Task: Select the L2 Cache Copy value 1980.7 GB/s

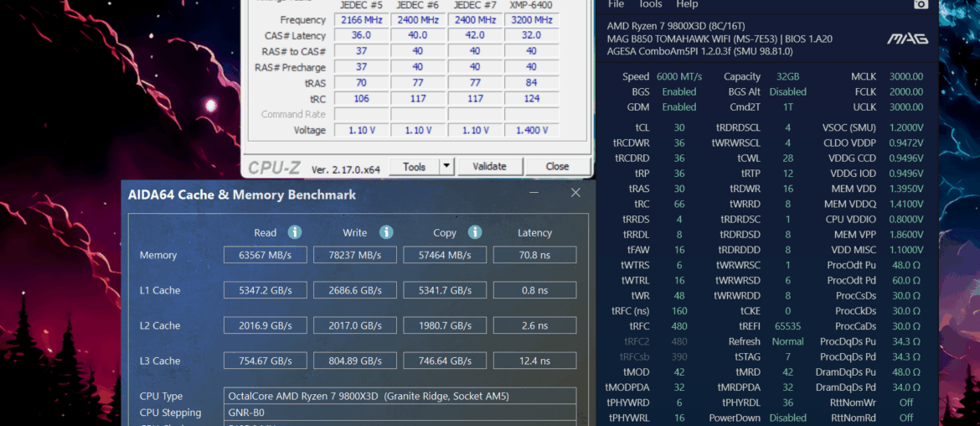Action: [x=445, y=325]
